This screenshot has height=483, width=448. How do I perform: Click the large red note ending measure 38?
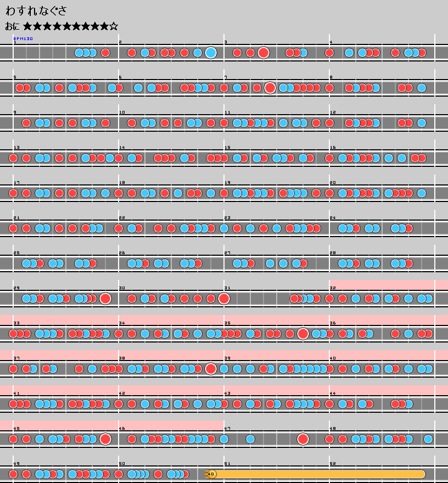211,369
